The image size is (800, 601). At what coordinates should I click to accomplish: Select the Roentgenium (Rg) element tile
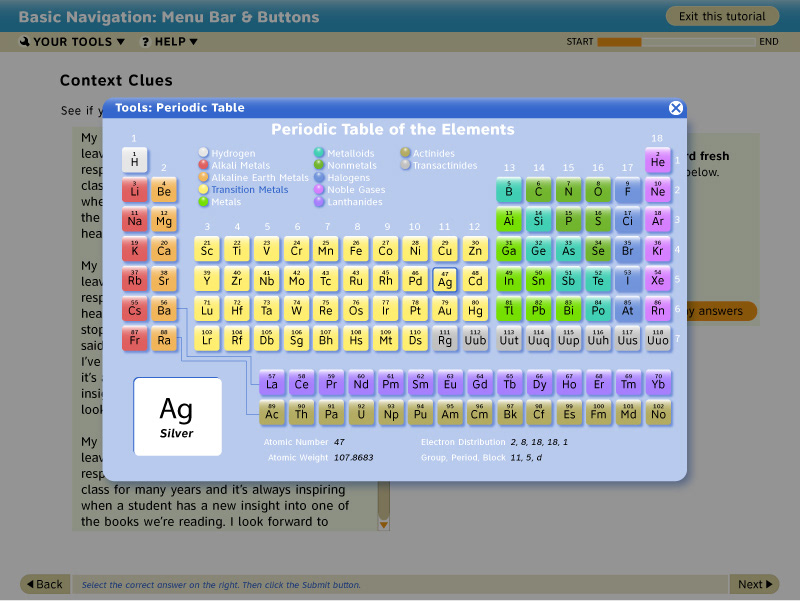click(x=445, y=339)
